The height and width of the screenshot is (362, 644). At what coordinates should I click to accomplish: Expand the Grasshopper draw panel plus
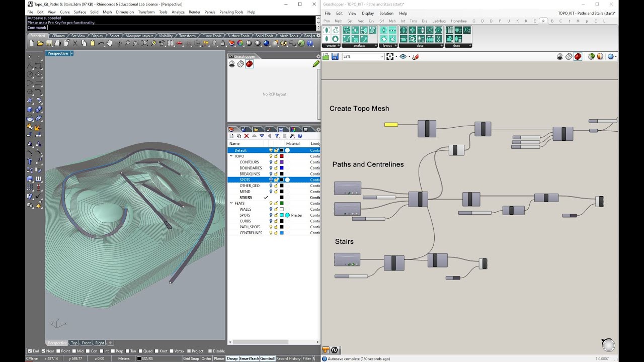[470, 46]
